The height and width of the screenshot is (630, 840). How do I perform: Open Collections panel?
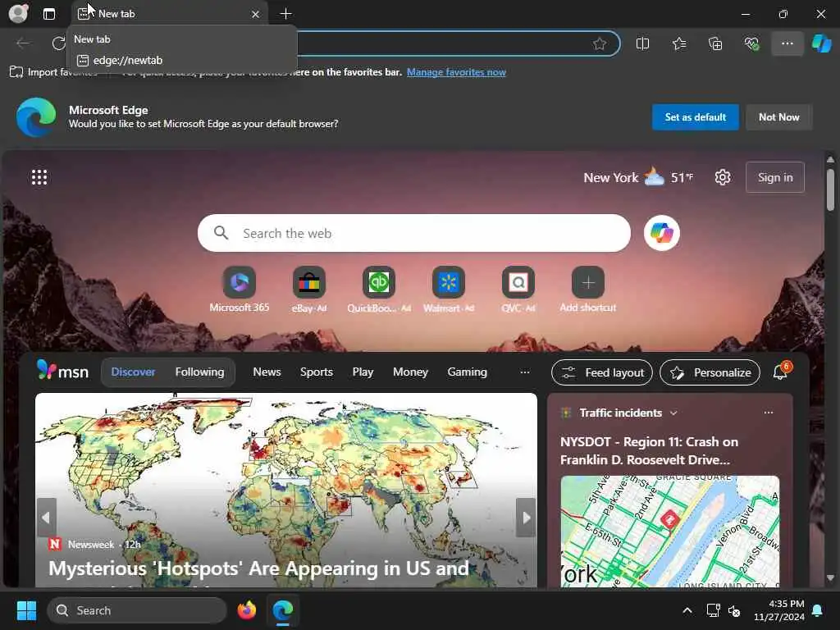(x=715, y=43)
